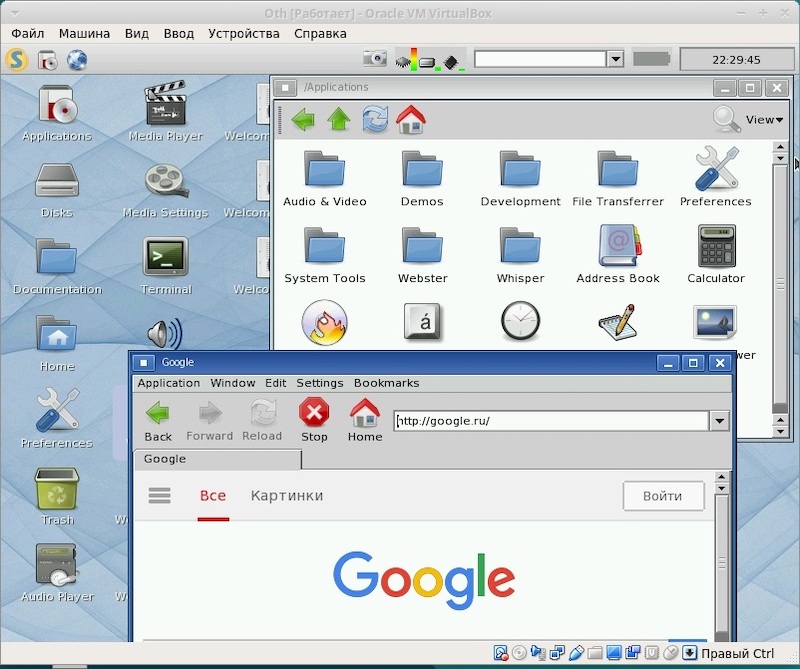Screen dimensions: 800x669
Task: Open the Устройства menu in VirtualBox
Action: pyautogui.click(x=244, y=33)
